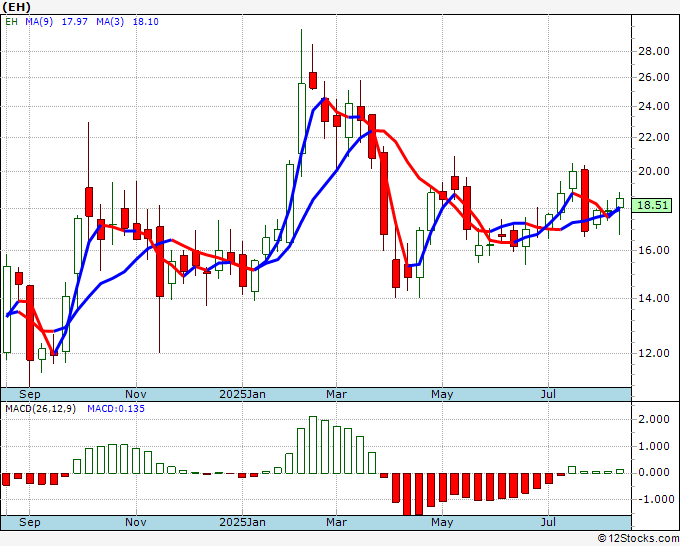This screenshot has width=680, height=546.
Task: Click the MA(3) legend label
Action: (110, 22)
